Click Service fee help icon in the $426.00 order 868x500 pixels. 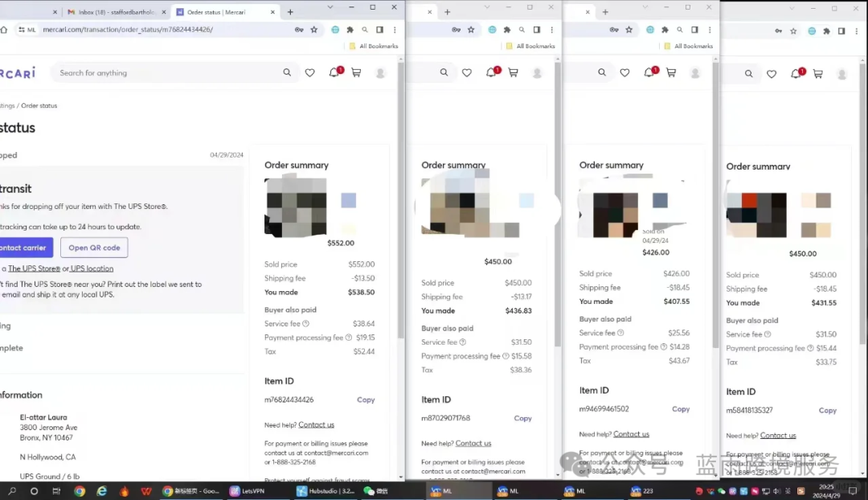tap(620, 333)
